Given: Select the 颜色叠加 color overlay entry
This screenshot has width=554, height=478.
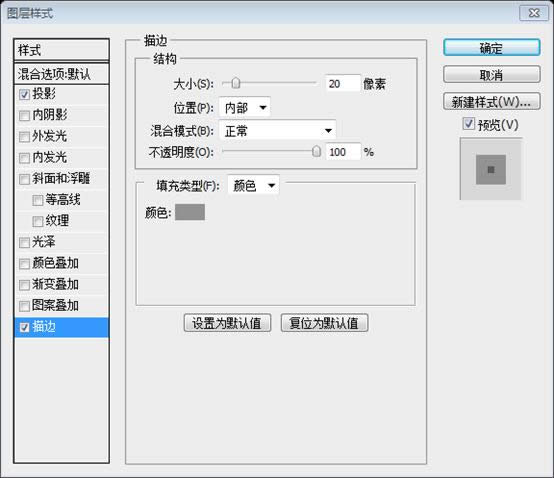Looking at the screenshot, I should click(x=61, y=263).
